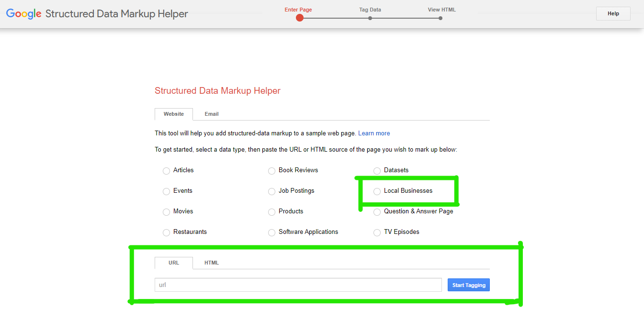This screenshot has height=309, width=644.
Task: Choose the Local Businesses option
Action: click(x=377, y=191)
